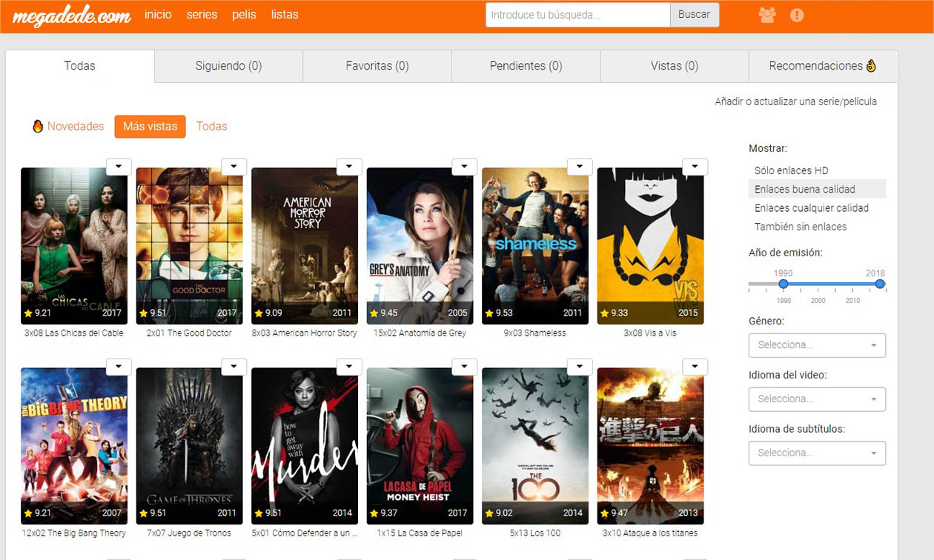Open the dropdown arrow on American Horror Story
This screenshot has width=934, height=560.
tap(349, 167)
